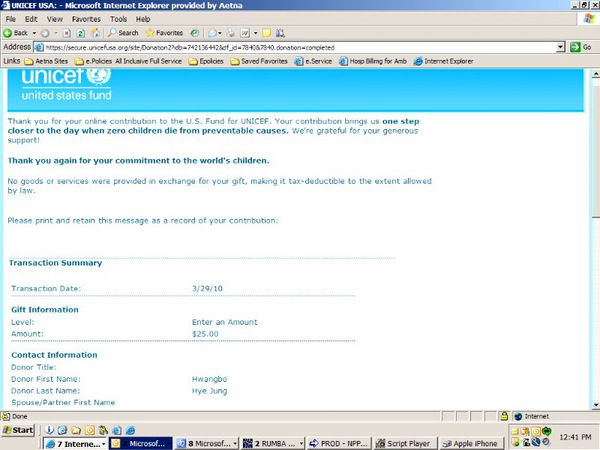Image resolution: width=600 pixels, height=450 pixels.
Task: Open the Search toolbar button
Action: click(122, 33)
